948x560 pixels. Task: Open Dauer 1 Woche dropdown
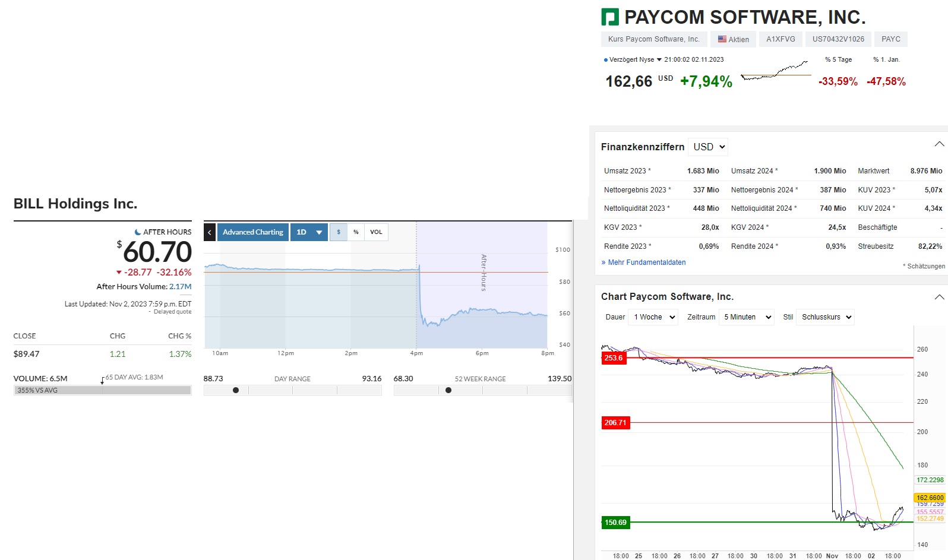653,317
